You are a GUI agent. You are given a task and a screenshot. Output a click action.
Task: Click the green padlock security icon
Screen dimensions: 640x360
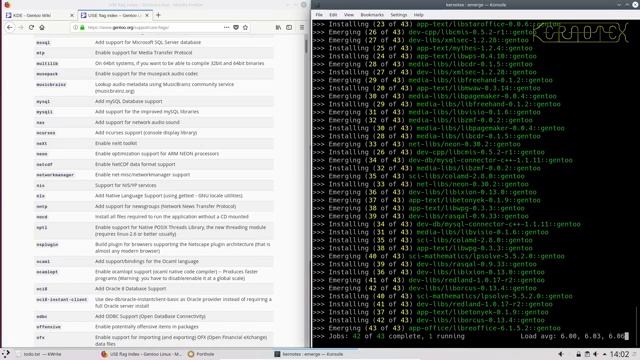pyautogui.click(x=82, y=27)
